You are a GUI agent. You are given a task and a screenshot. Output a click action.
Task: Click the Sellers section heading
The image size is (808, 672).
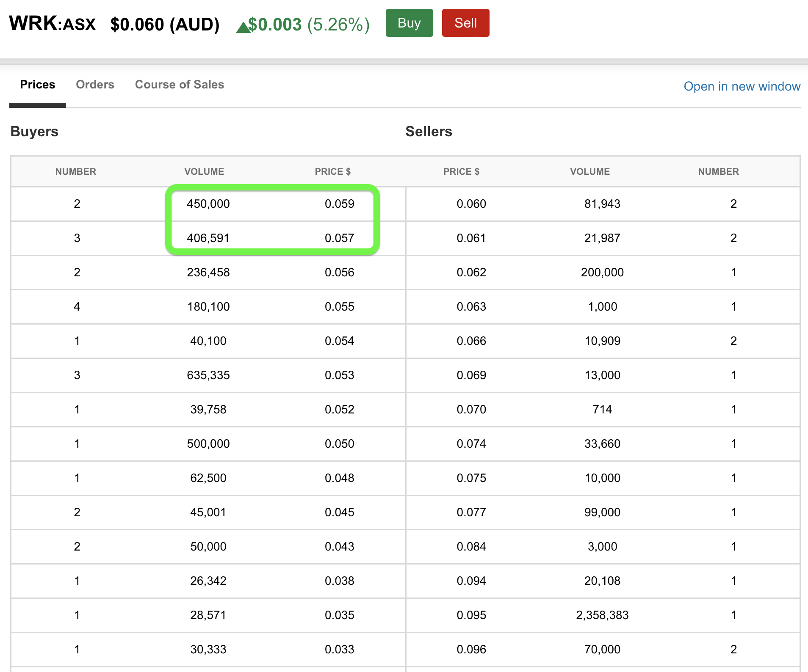(429, 131)
